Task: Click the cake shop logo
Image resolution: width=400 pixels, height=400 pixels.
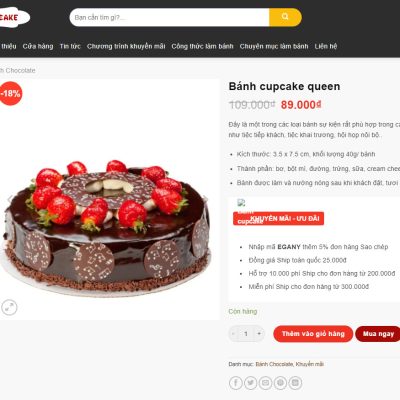Action: pos(14,17)
